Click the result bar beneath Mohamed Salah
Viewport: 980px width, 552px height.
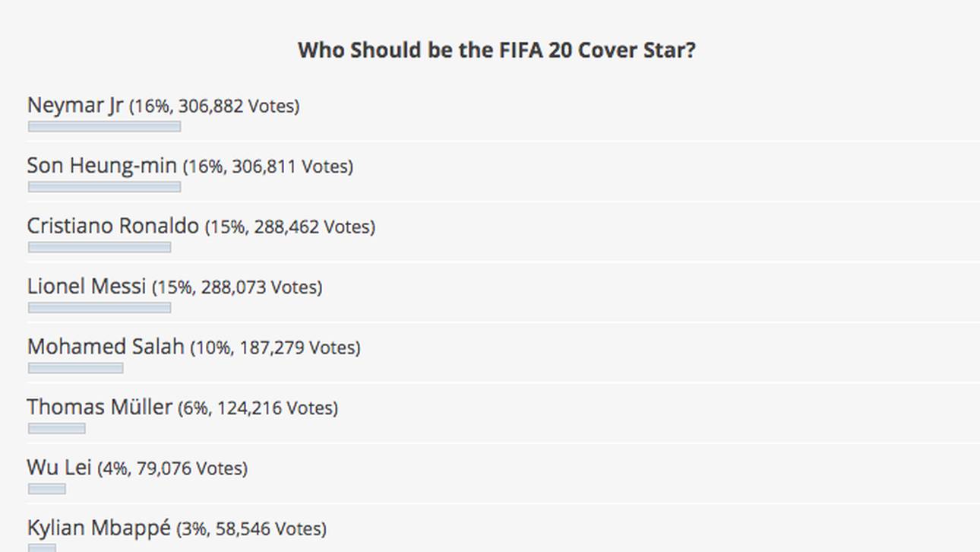click(x=75, y=368)
